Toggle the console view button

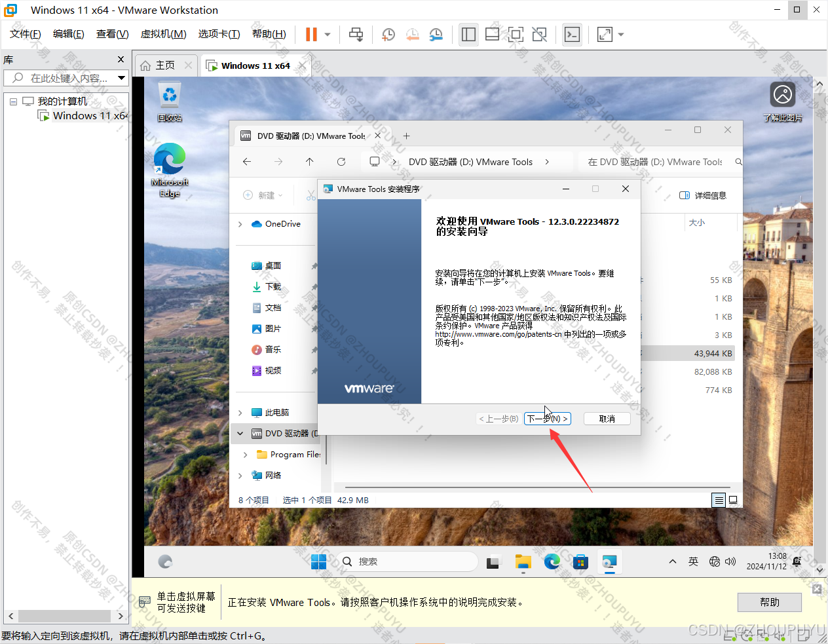pyautogui.click(x=572, y=34)
